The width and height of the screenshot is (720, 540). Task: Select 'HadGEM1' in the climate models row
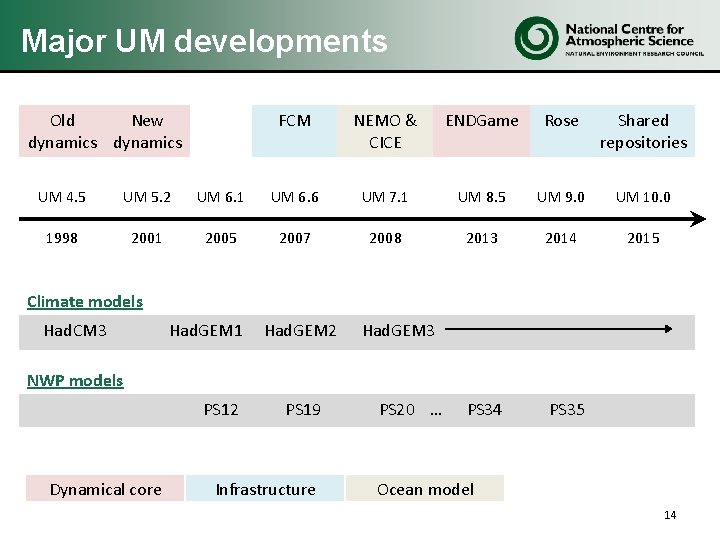(206, 330)
